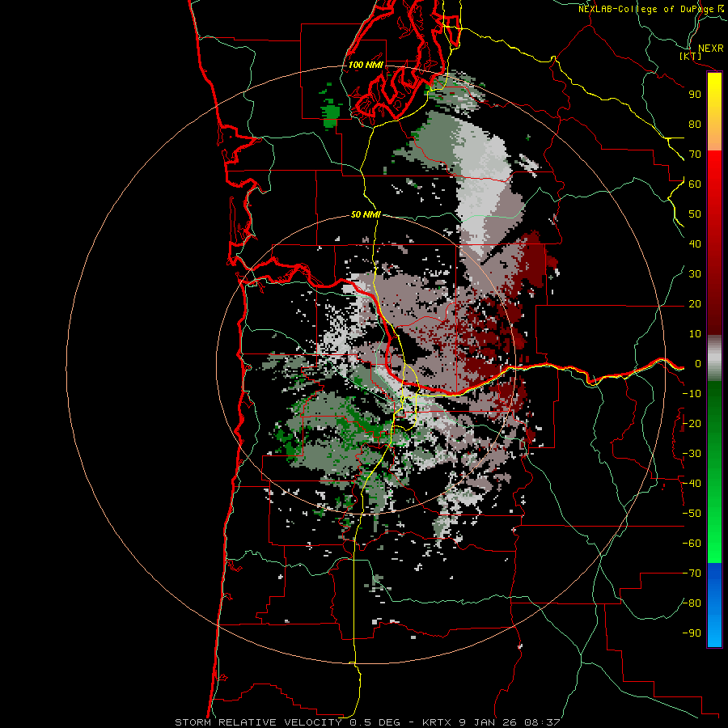The width and height of the screenshot is (728, 728).
Task: Click the "KRTX 9 JAN 26 08:37" timestamp text
Action: click(x=491, y=722)
